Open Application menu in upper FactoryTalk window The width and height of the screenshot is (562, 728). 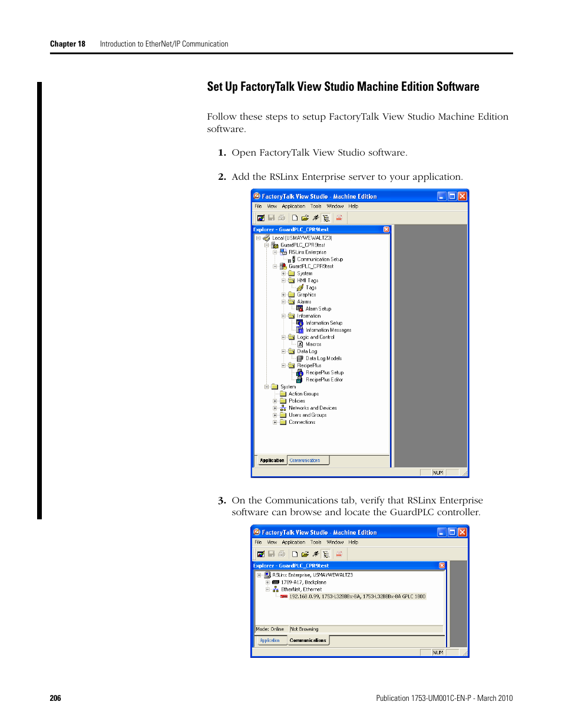[293, 206]
